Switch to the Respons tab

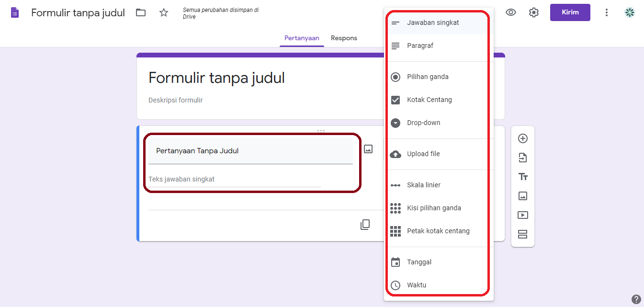click(343, 38)
